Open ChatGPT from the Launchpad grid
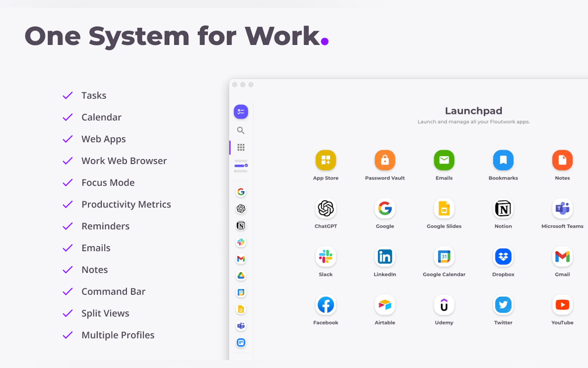Image resolution: width=588 pixels, height=368 pixels. (325, 209)
